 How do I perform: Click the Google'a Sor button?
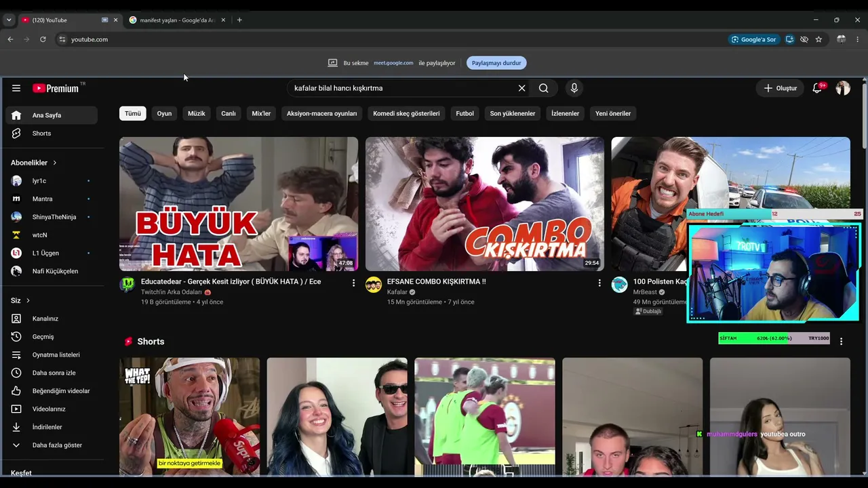tap(754, 39)
